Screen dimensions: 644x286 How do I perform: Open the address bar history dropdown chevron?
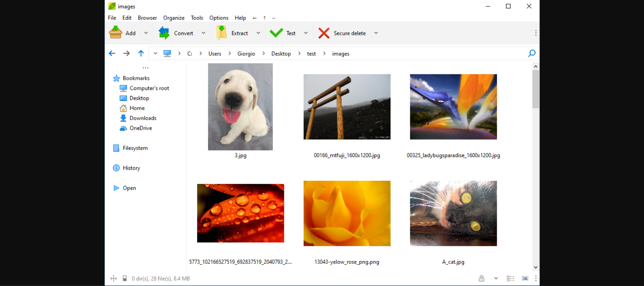coord(155,53)
